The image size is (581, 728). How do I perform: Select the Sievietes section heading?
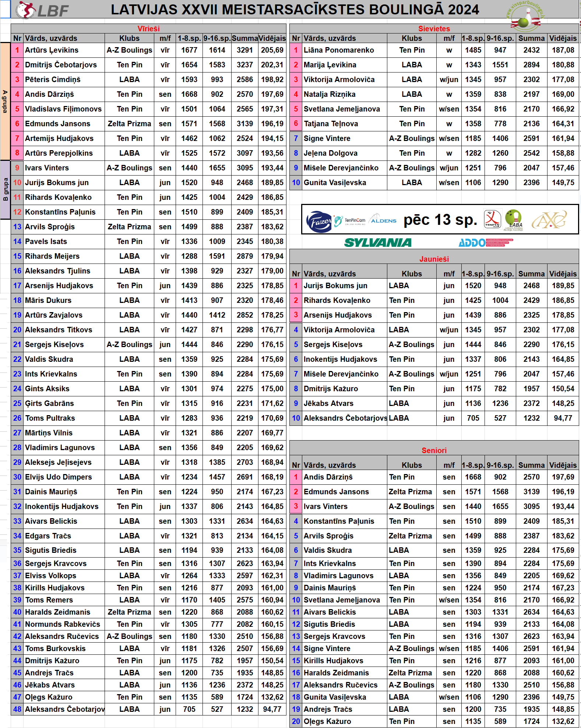click(434, 29)
